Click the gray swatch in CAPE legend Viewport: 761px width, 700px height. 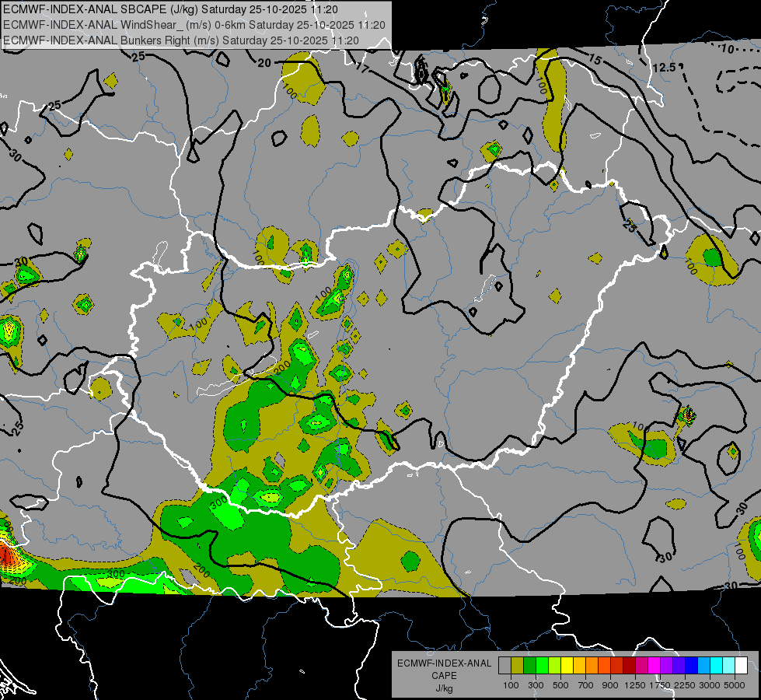(504, 665)
